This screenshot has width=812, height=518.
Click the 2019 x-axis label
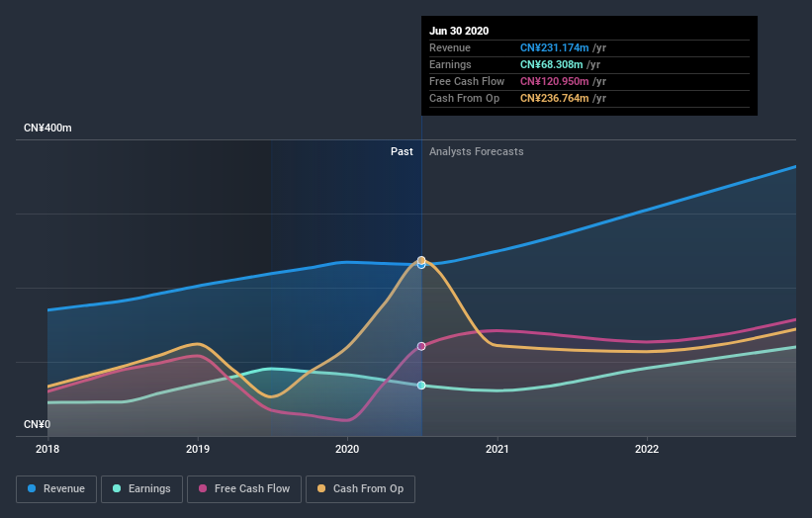198,449
